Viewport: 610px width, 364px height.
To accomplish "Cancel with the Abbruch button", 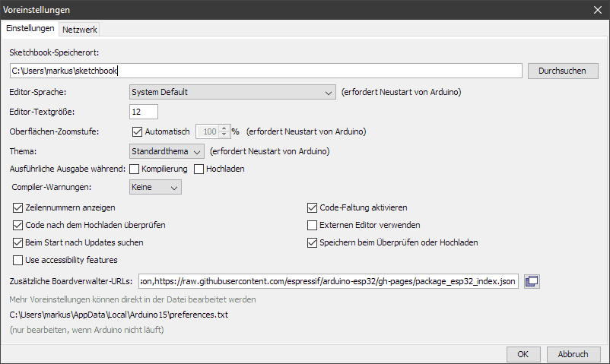I will point(573,354).
